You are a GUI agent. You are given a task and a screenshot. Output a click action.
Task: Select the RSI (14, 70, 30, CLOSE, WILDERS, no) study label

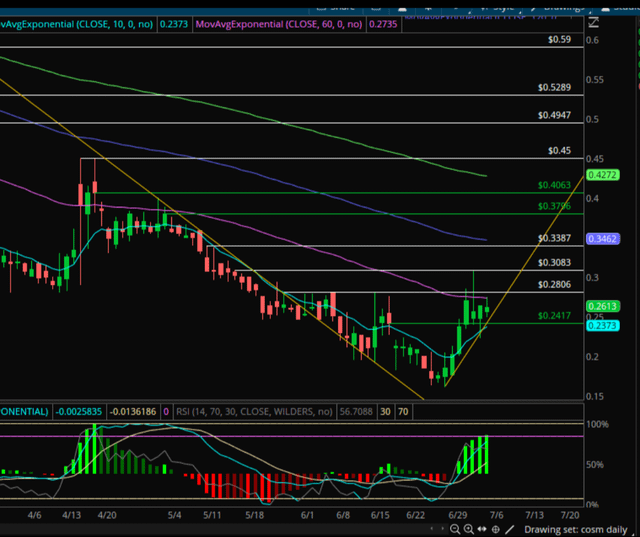[254, 411]
